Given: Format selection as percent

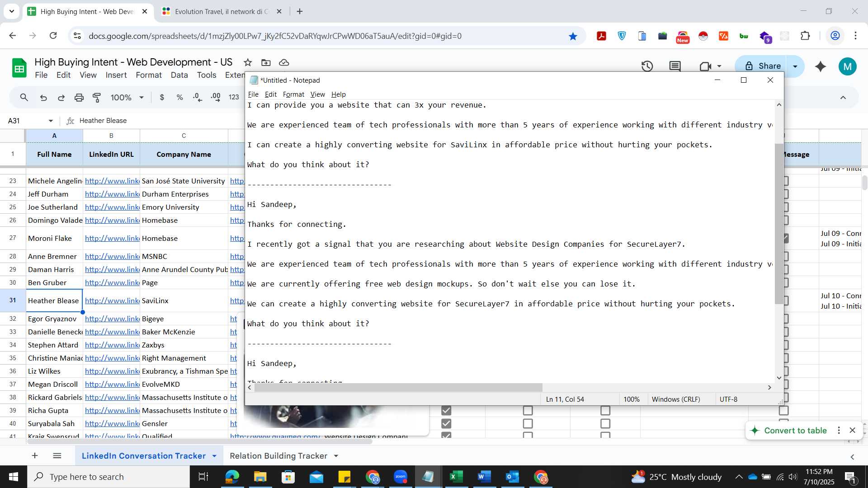Looking at the screenshot, I should (179, 97).
